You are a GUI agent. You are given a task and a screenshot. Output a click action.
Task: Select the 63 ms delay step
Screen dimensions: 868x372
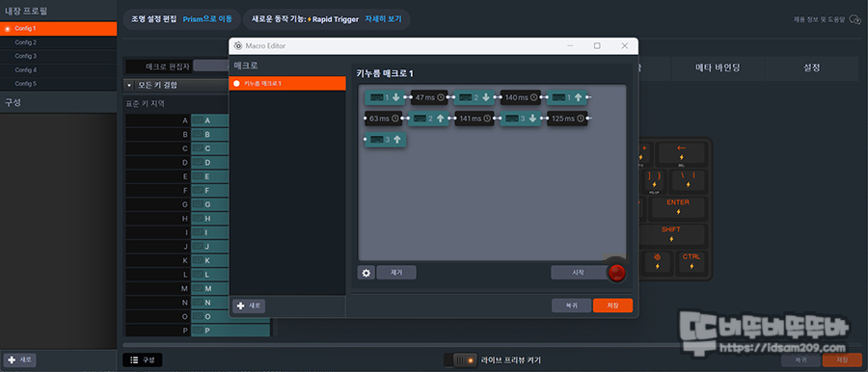coord(384,119)
